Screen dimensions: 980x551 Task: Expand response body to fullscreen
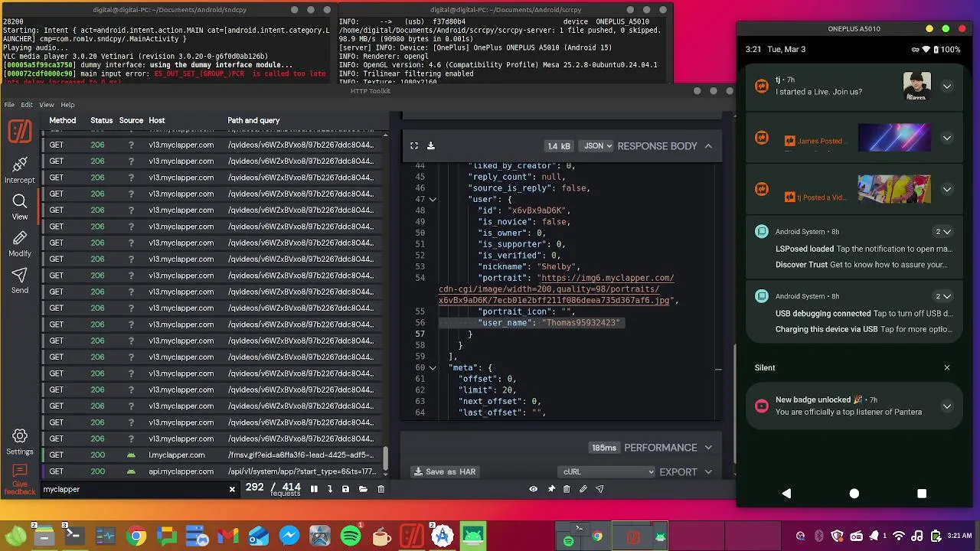[414, 145]
